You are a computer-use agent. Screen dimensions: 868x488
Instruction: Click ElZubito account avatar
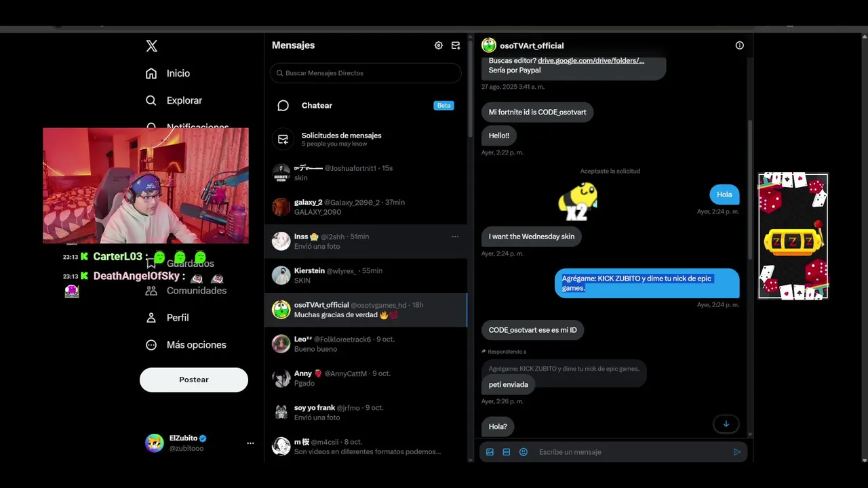[155, 443]
